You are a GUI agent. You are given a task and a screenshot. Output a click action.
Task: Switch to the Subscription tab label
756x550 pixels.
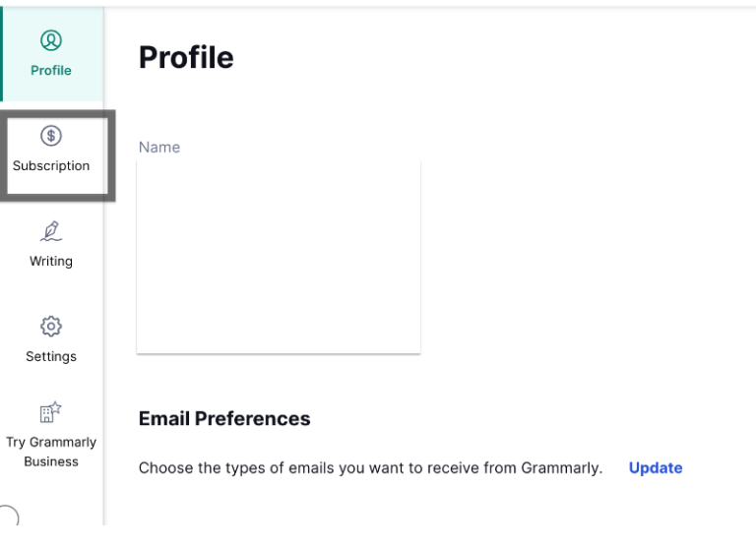tap(51, 166)
